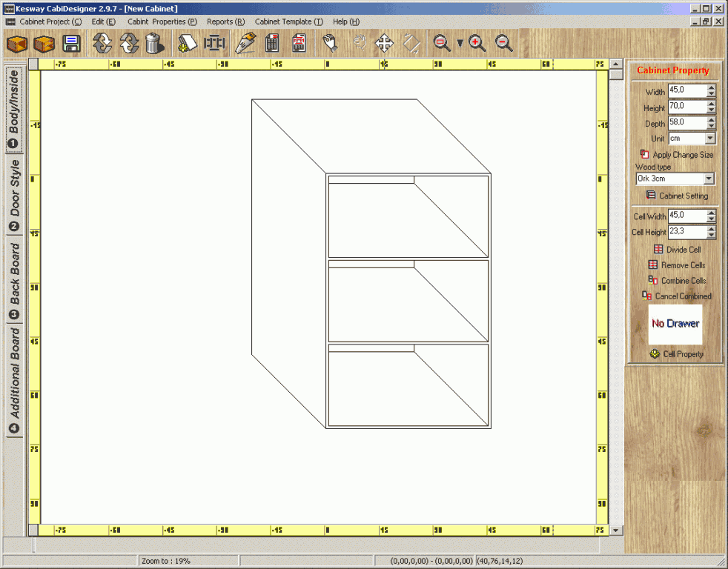This screenshot has width=728, height=569.
Task: Click the Depth input field
Action: (687, 122)
